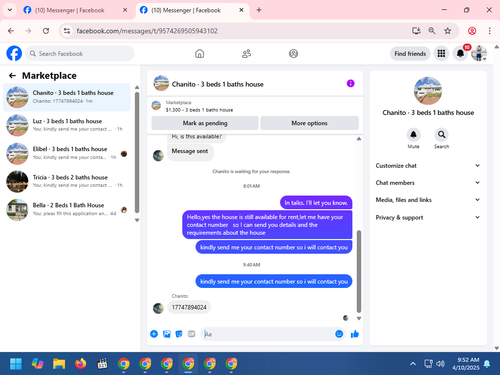Launch Firefox from the taskbar
Screen dimensions: 500x375
80,363
